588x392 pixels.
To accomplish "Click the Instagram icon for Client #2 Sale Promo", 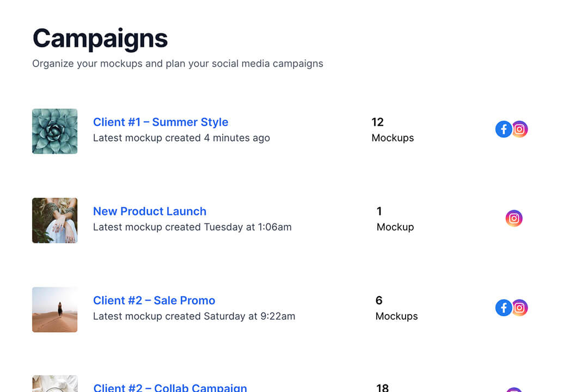I will (520, 308).
